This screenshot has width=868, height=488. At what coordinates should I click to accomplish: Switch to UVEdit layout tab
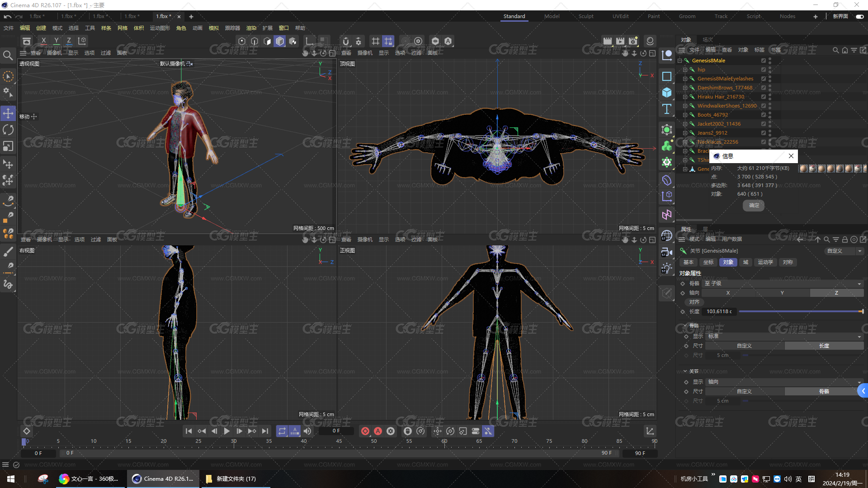[x=620, y=16]
